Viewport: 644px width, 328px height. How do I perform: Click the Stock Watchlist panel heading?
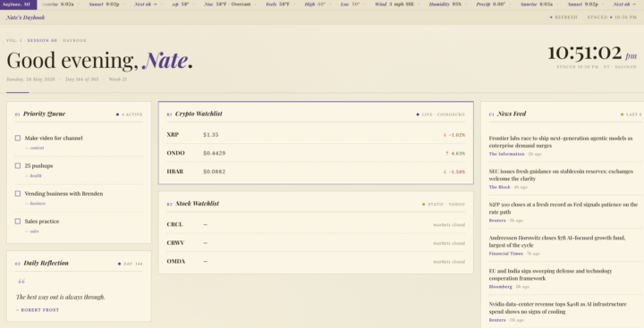click(197, 204)
